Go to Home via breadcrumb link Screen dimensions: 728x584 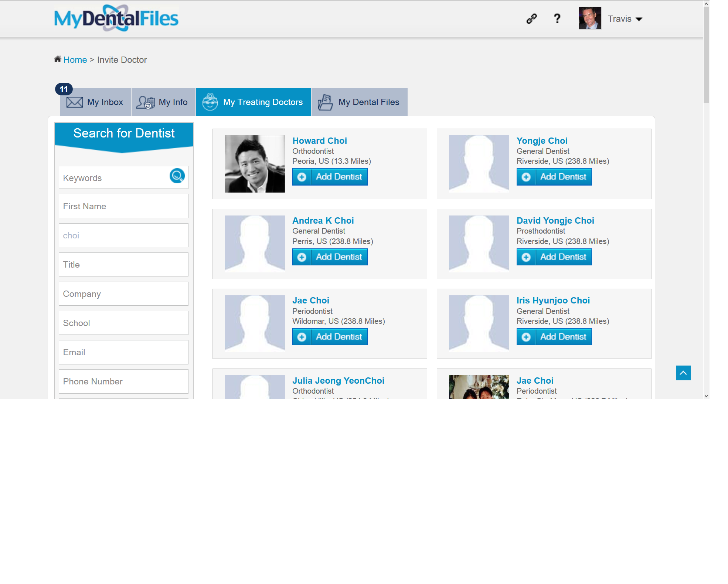click(75, 60)
